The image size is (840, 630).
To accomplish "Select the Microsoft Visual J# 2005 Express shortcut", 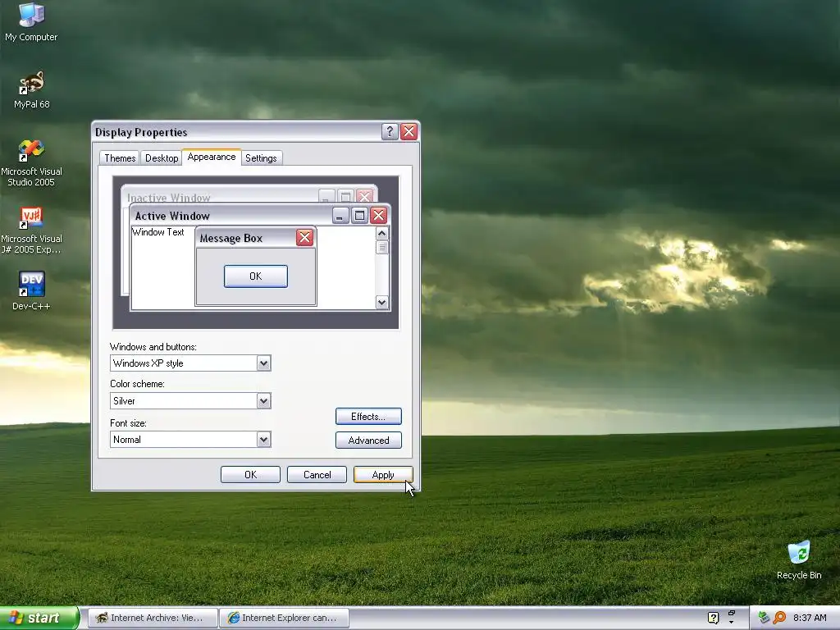I will [x=32, y=231].
